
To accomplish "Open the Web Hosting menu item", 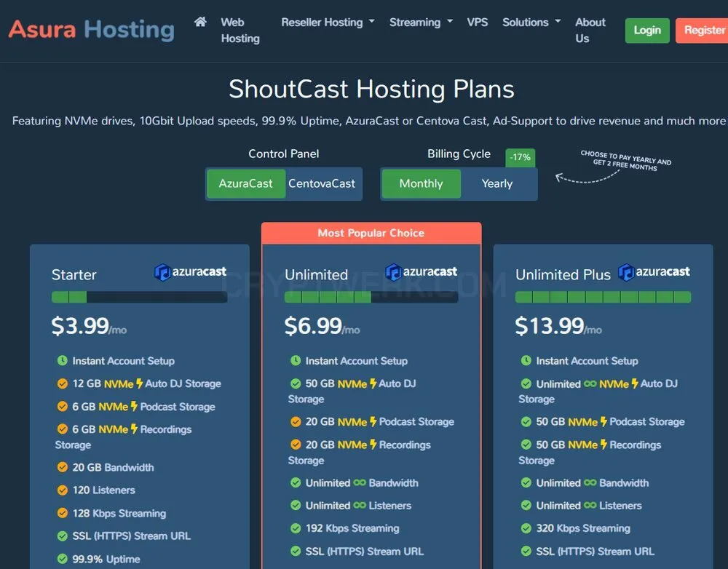I will tap(240, 30).
